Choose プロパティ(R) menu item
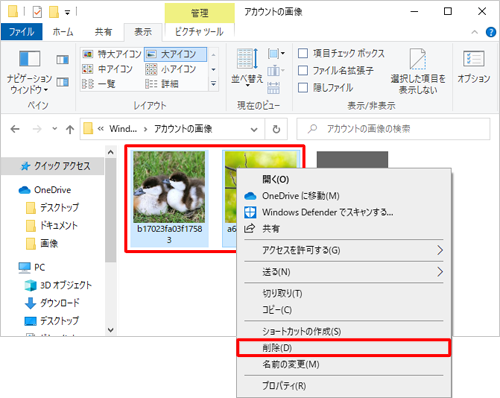This screenshot has width=500, height=398. (x=344, y=386)
